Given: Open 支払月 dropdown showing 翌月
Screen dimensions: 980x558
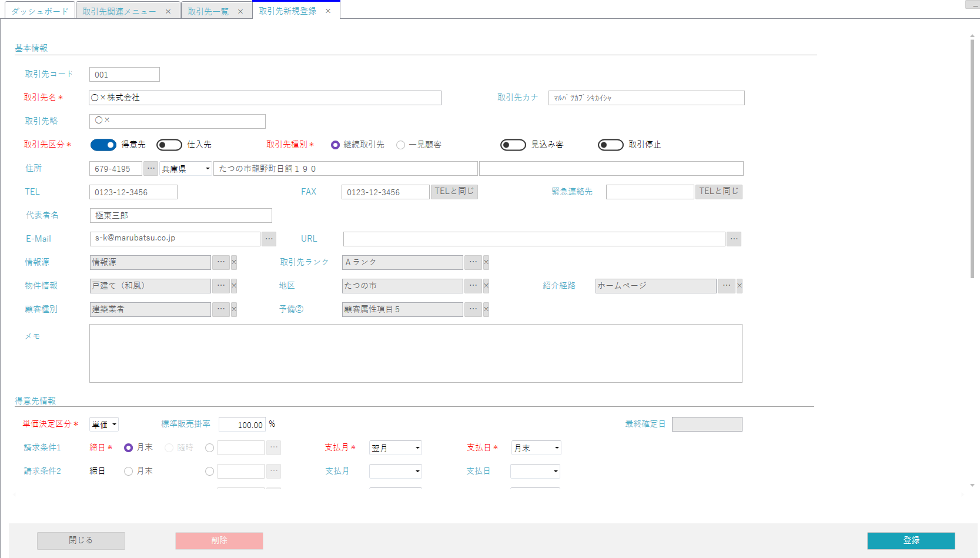Looking at the screenshot, I should click(x=396, y=448).
